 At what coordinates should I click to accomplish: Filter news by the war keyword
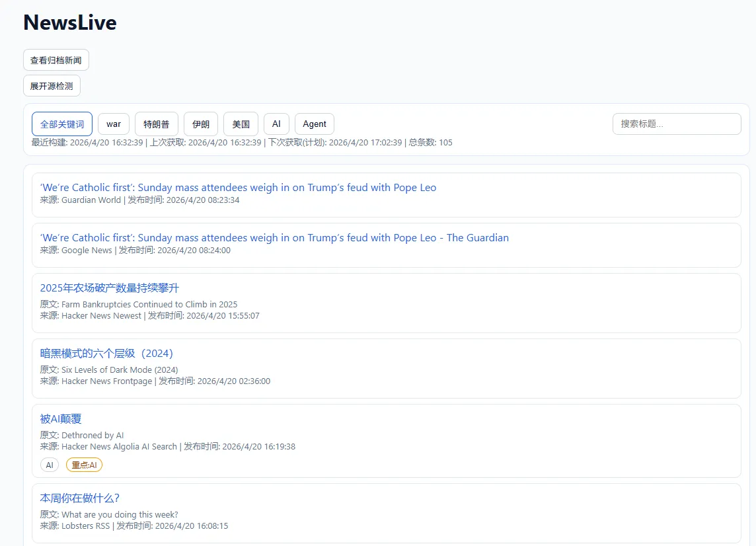114,124
